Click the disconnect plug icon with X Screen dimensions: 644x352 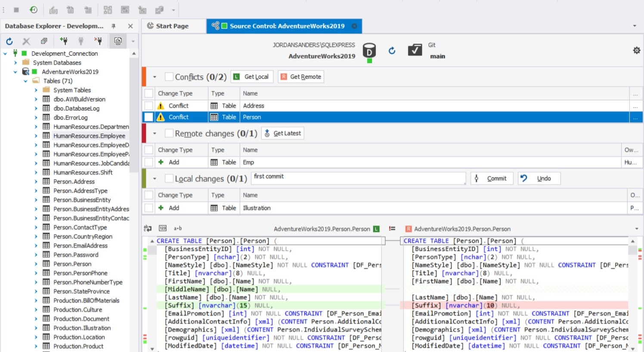[x=98, y=41]
